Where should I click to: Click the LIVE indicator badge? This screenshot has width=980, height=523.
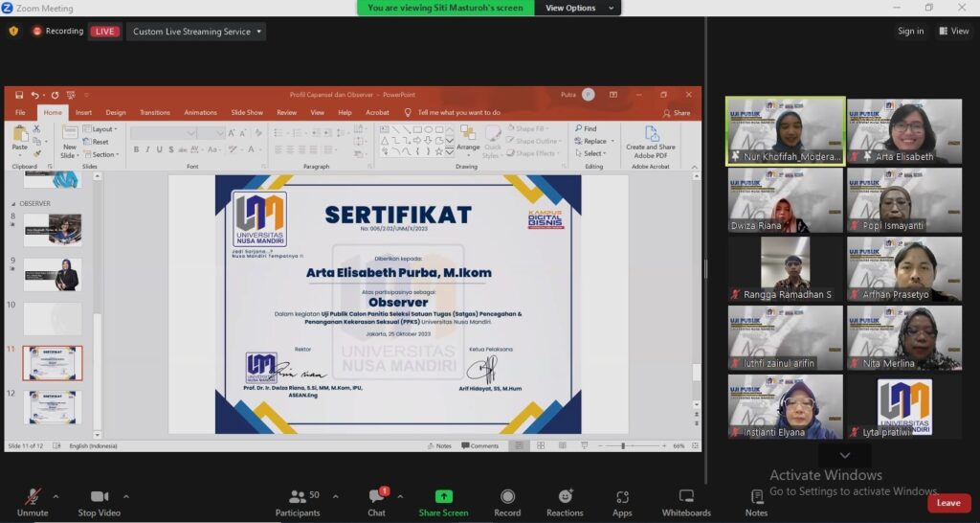[104, 32]
